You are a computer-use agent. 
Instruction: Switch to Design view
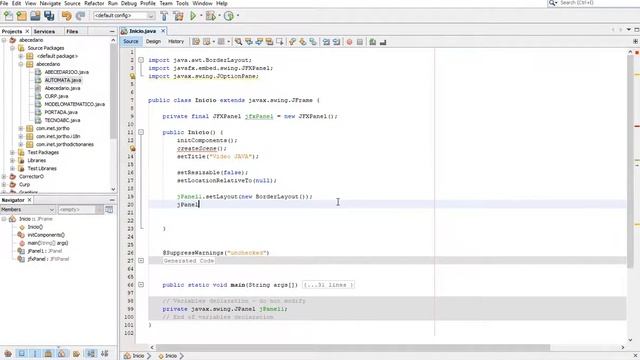click(x=153, y=41)
